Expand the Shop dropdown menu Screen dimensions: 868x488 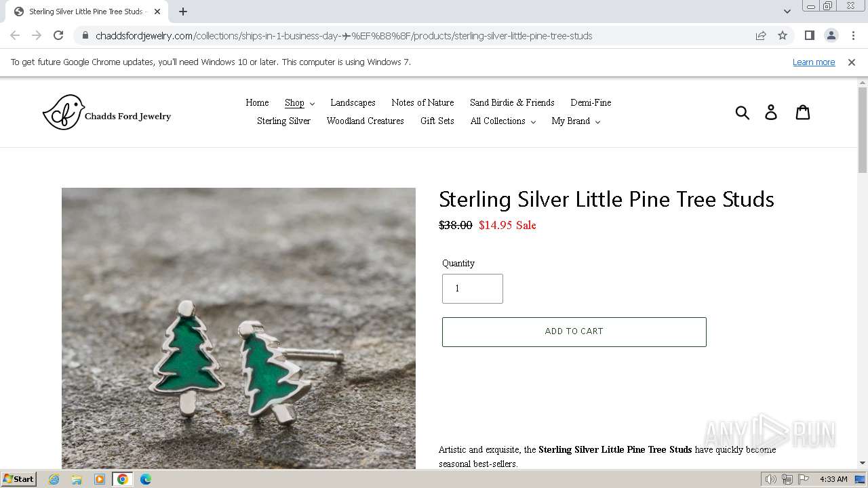tap(299, 103)
